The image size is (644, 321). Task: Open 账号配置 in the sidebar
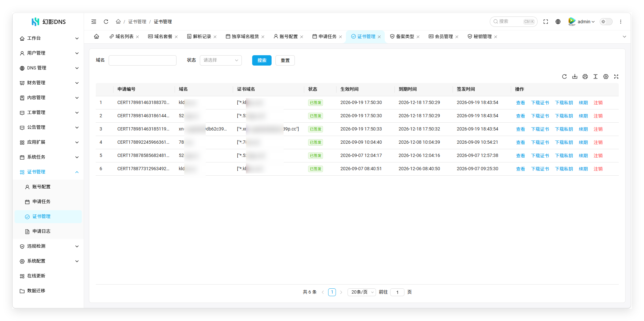pyautogui.click(x=48, y=187)
